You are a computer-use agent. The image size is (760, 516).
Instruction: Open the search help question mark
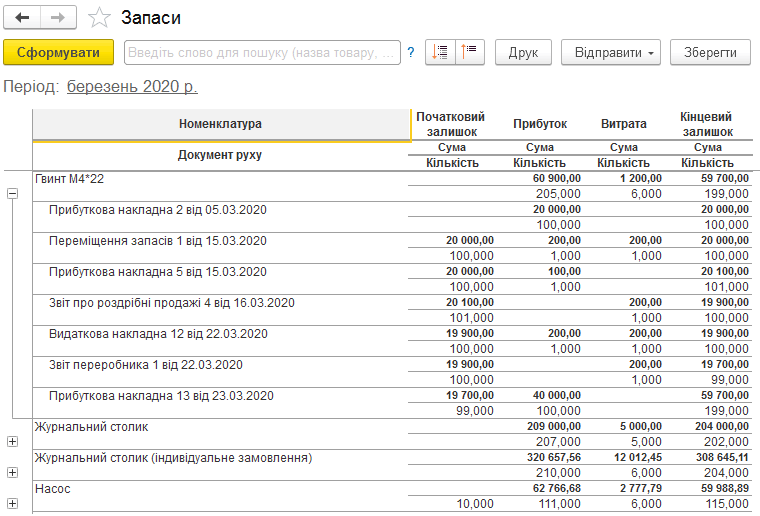(x=411, y=52)
